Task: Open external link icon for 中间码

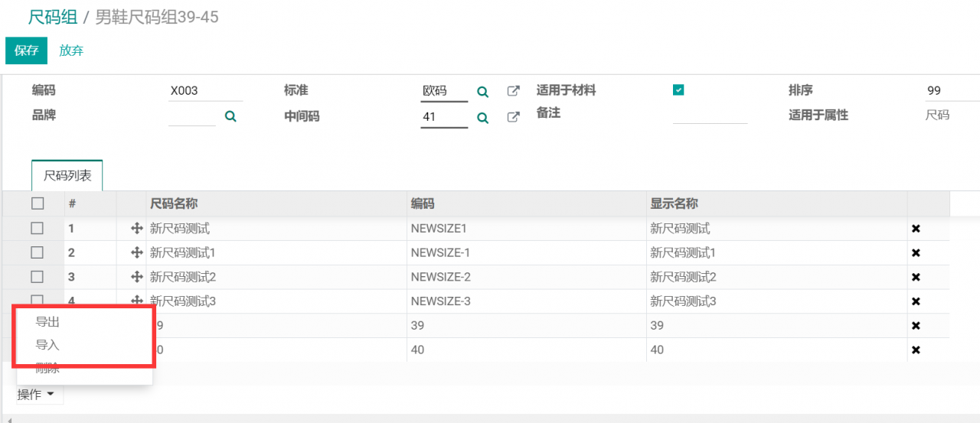Action: click(514, 117)
